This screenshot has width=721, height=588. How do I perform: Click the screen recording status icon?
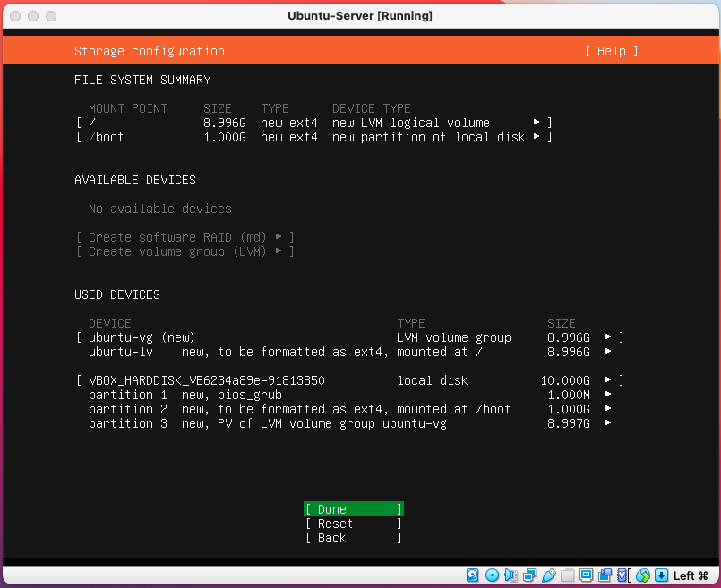tap(605, 575)
